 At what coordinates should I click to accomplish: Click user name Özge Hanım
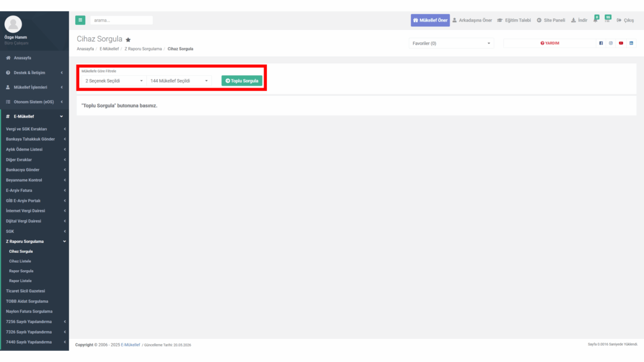click(x=16, y=37)
